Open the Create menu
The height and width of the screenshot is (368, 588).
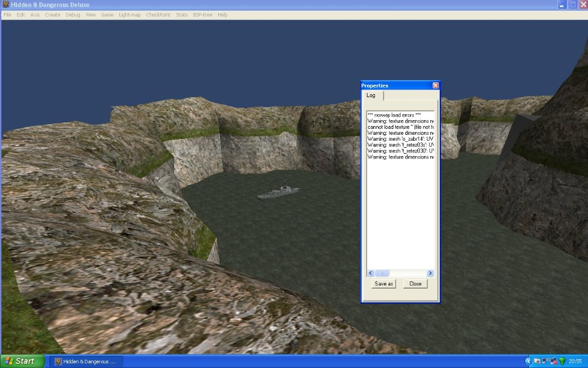coord(52,15)
